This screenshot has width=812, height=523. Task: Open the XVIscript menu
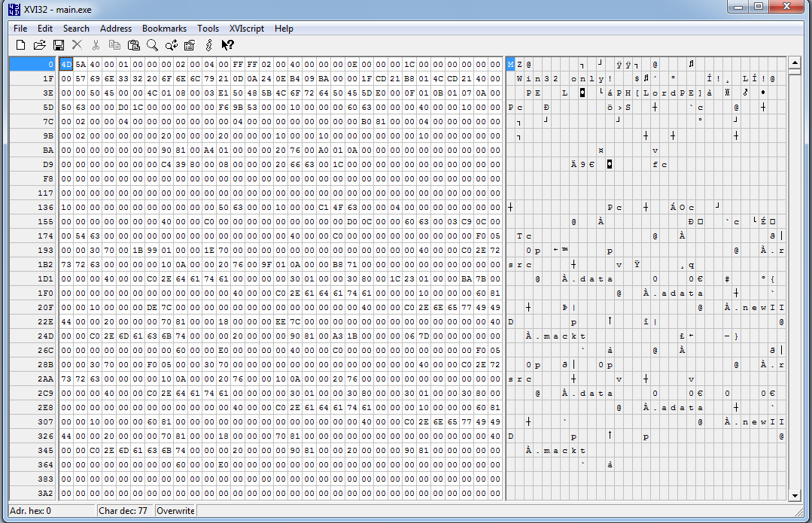tap(247, 29)
